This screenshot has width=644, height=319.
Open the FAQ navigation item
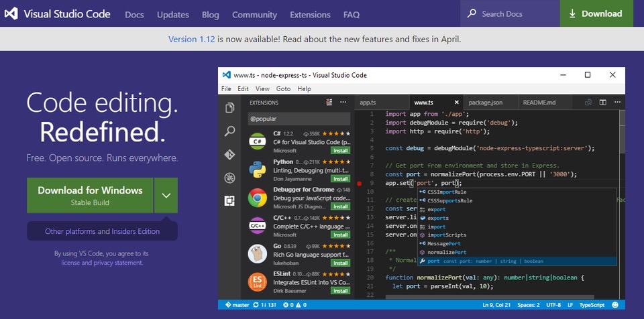(x=352, y=14)
